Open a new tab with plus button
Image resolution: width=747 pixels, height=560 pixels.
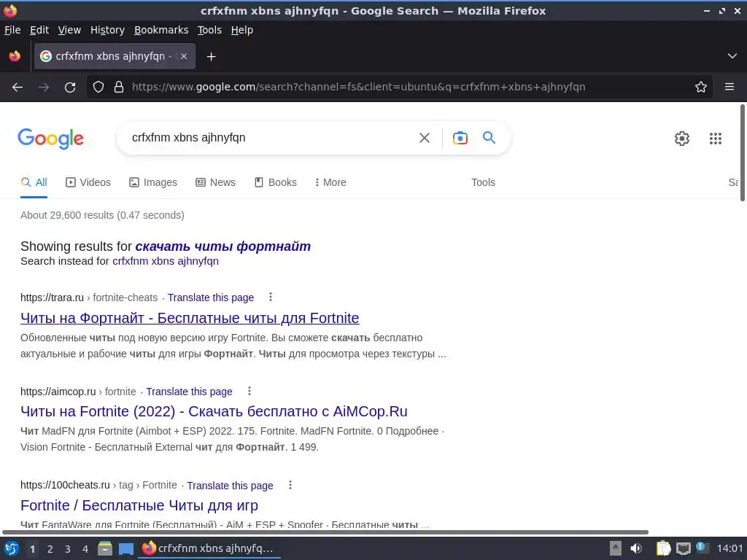211,57
